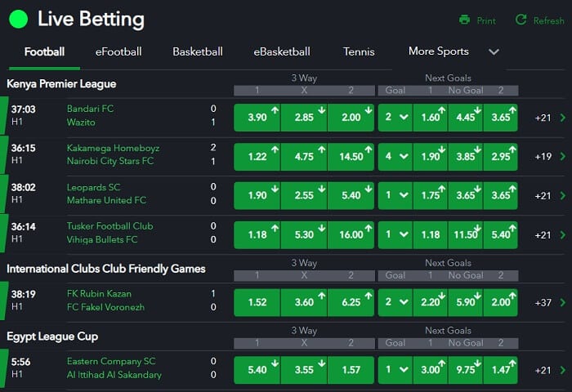The image size is (572, 392).
Task: Switch to the eFootball tab
Action: 118,51
